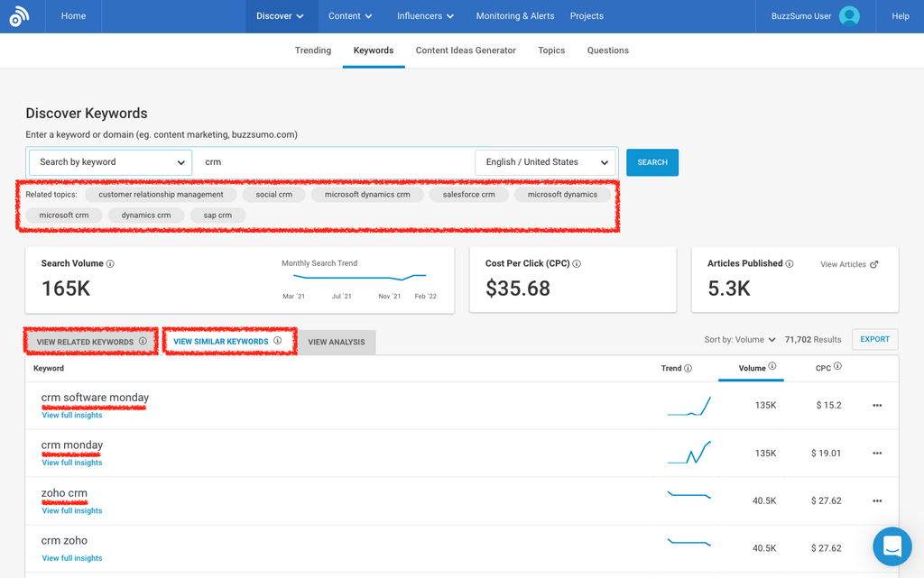Click the Cost Per Click info icon

pos(577,264)
